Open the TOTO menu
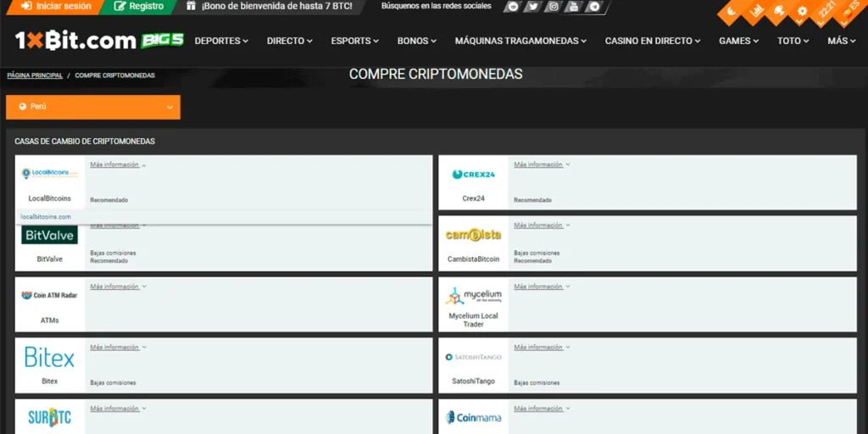This screenshot has height=434, width=868. pyautogui.click(x=793, y=41)
